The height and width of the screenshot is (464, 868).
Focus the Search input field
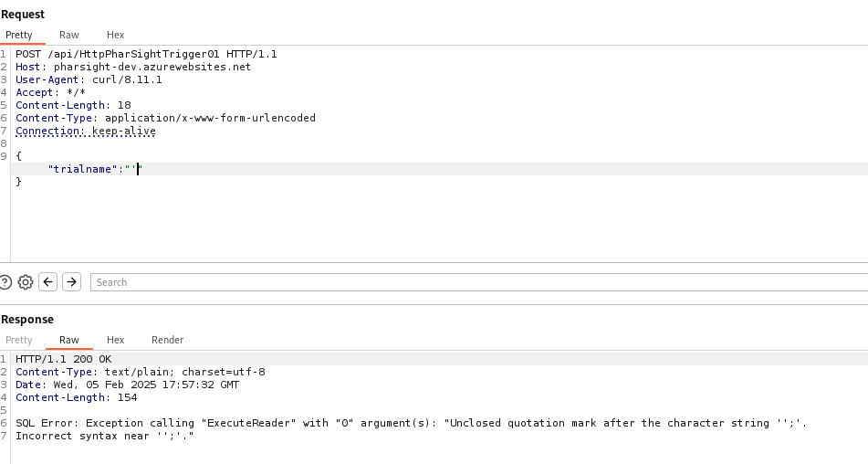(475, 282)
